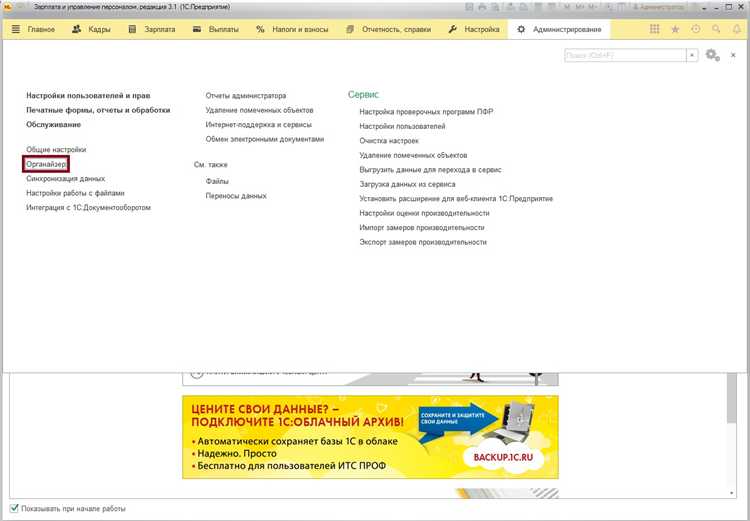Image resolution: width=750 pixels, height=521 pixels.
Task: Open Удаление помеченных объектов in middle column
Action: pos(259,110)
